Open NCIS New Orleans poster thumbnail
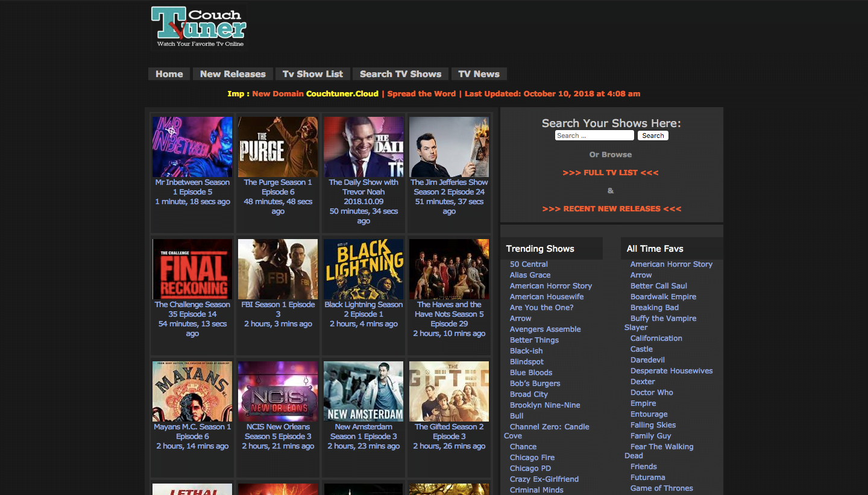The width and height of the screenshot is (868, 495). (278, 391)
